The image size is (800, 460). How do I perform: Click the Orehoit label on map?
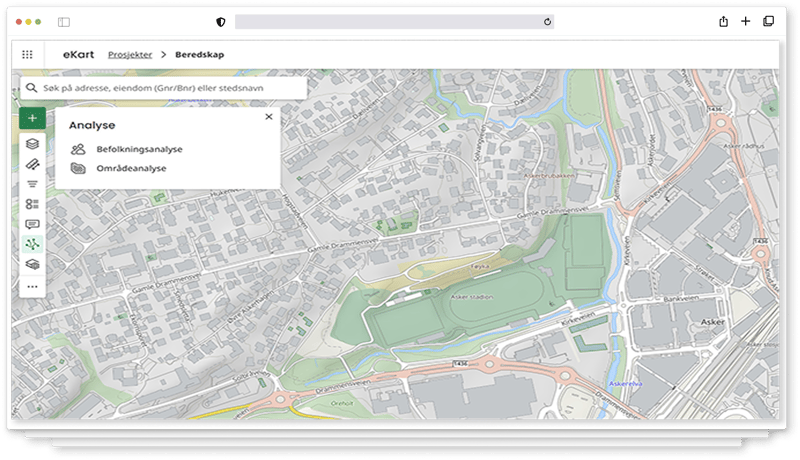click(342, 403)
